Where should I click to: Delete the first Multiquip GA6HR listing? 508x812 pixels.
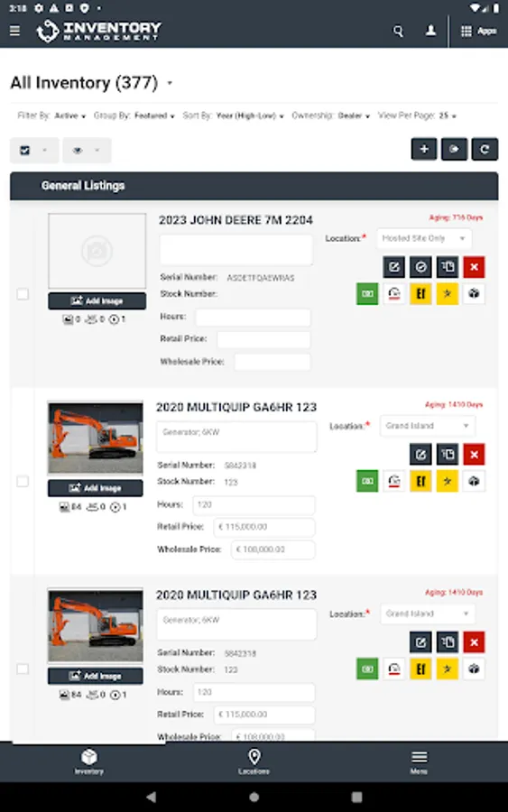click(x=474, y=455)
